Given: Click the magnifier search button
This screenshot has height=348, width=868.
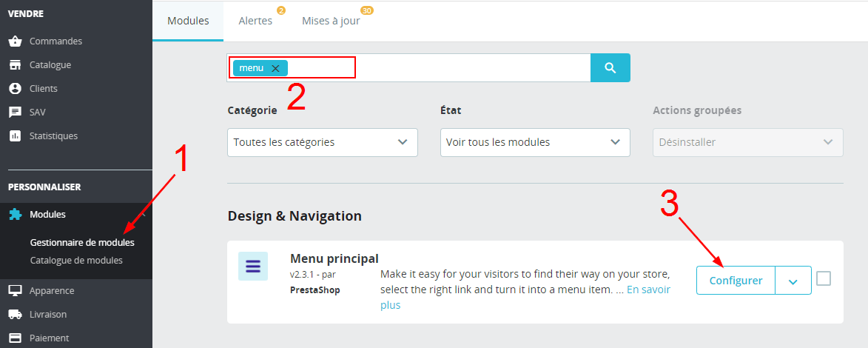Looking at the screenshot, I should (x=610, y=67).
